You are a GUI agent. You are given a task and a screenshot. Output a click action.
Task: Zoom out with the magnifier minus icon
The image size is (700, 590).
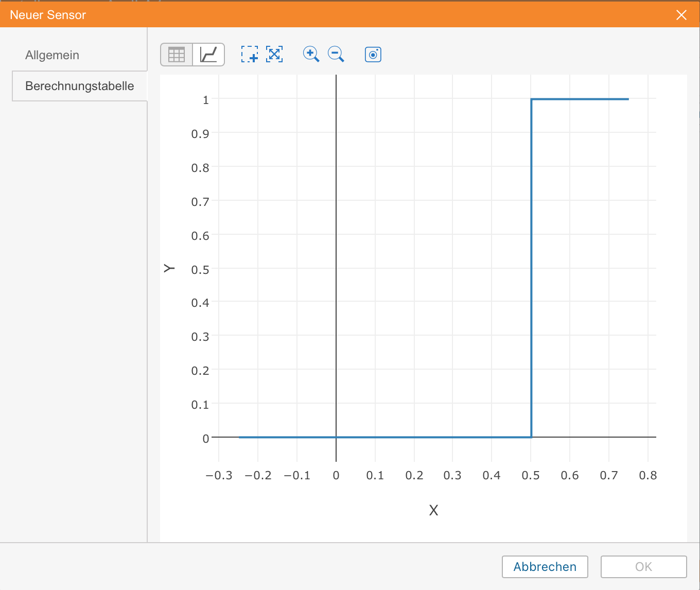pyautogui.click(x=336, y=54)
